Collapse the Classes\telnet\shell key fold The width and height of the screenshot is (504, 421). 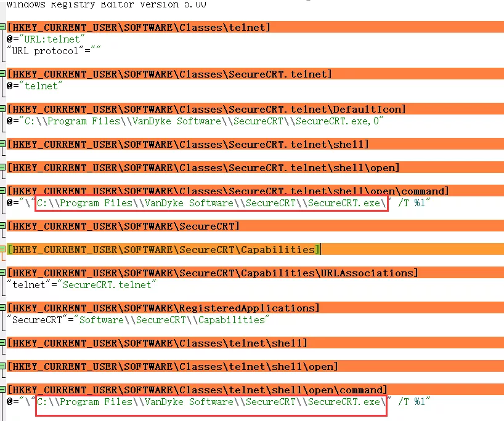[x=3, y=343]
